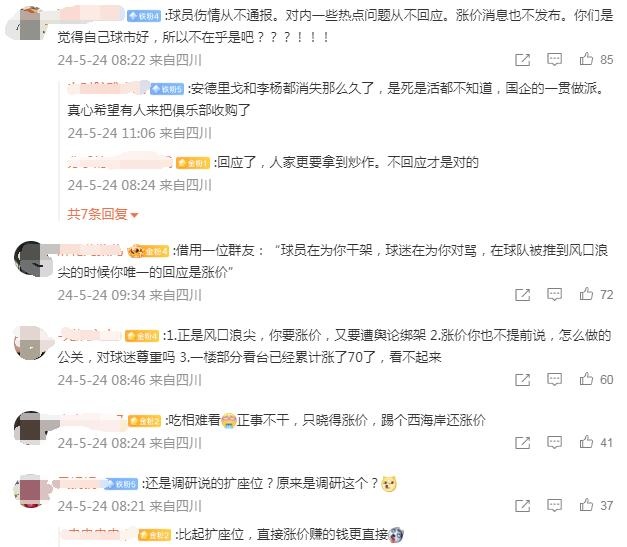The image size is (627, 547).
Task: Open the avatar of the 37-likes commenter
Action: click(x=32, y=491)
